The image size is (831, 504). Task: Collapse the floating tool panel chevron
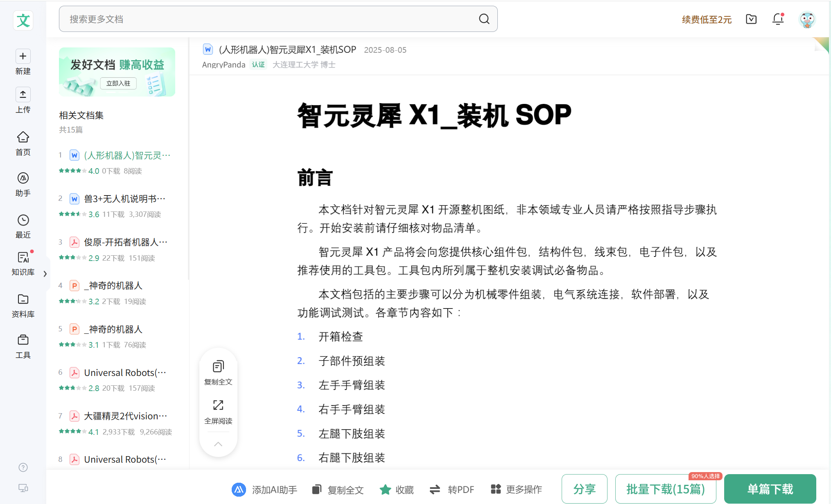pos(218,444)
